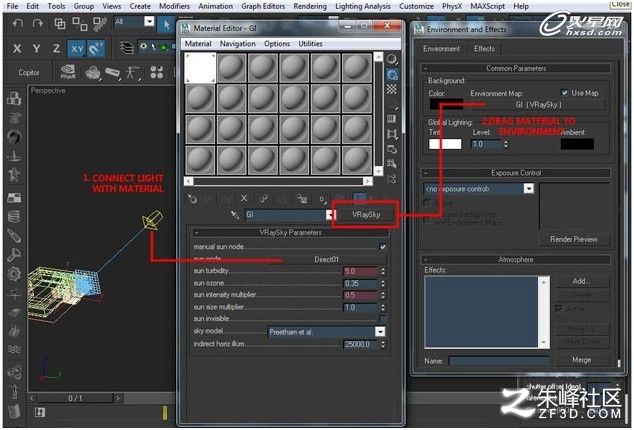Click the atmosphere effect Name input field
Viewport: 634px width, 430px height.
499,361
